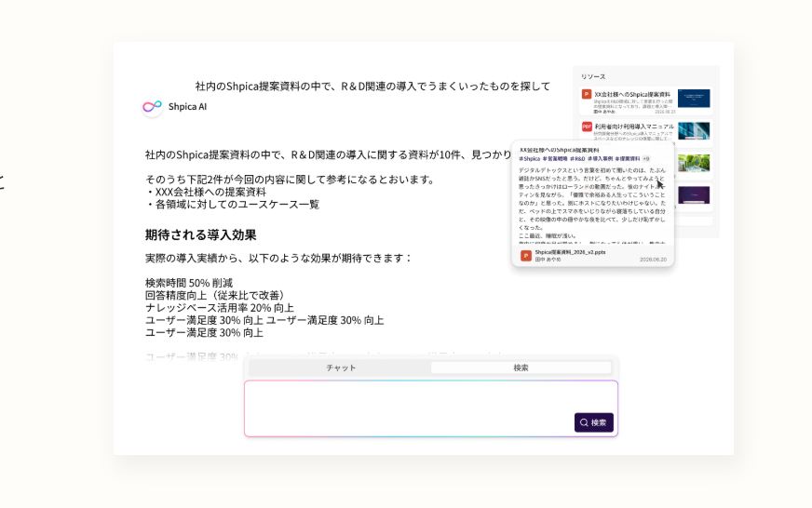This screenshot has width=812, height=508.
Task: Click PowerPoint icon beside Shpica提案資料_2026_v2.pptx
Action: (x=525, y=256)
